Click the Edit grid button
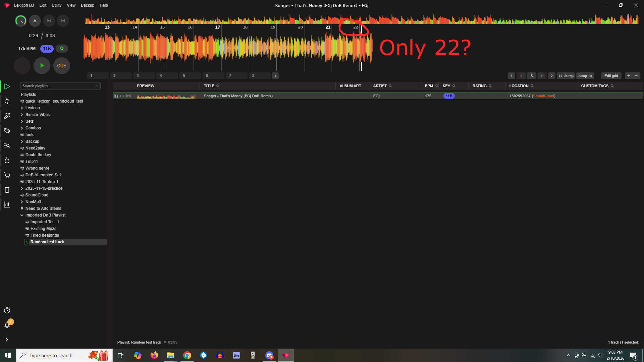This screenshot has width=644, height=362. pos(611,76)
